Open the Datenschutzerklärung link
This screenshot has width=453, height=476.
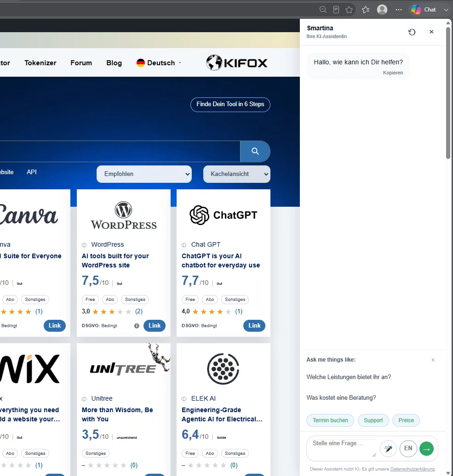point(412,469)
